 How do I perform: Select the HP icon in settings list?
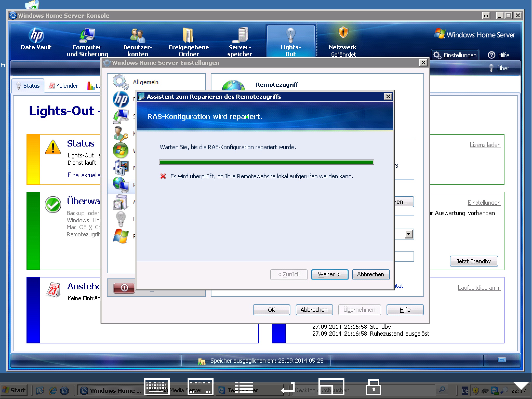click(x=121, y=99)
